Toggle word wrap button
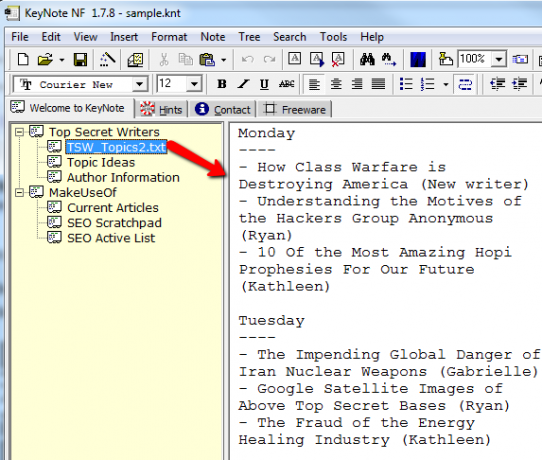Image resolution: width=542 pixels, height=460 pixels. point(465,84)
